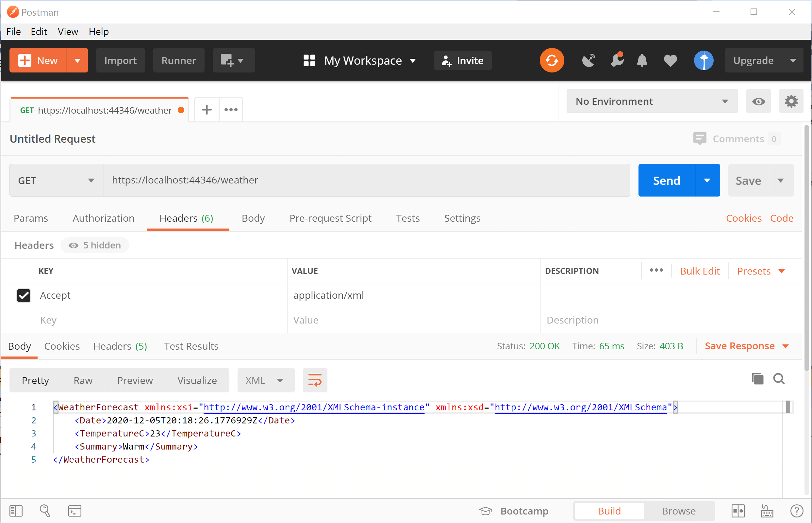Switch to Browse mode
The width and height of the screenshot is (812, 523).
pos(678,511)
